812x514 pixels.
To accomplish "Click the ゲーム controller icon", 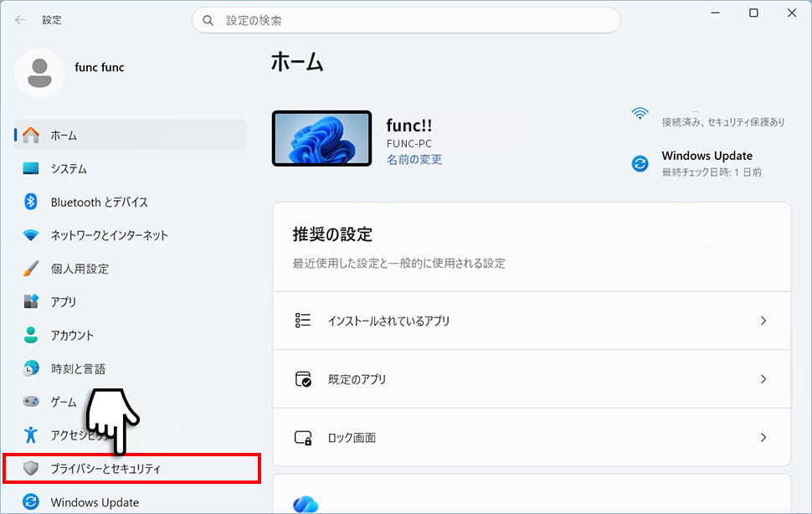I will [x=30, y=401].
